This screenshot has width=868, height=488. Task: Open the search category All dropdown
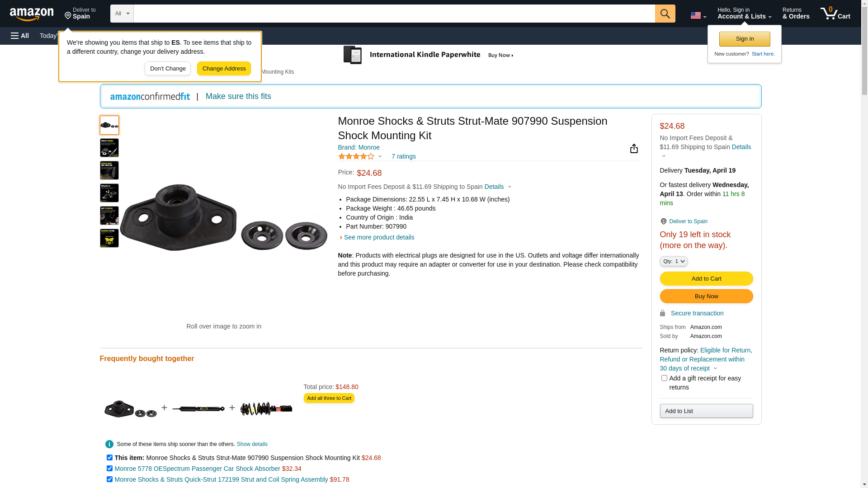122,14
